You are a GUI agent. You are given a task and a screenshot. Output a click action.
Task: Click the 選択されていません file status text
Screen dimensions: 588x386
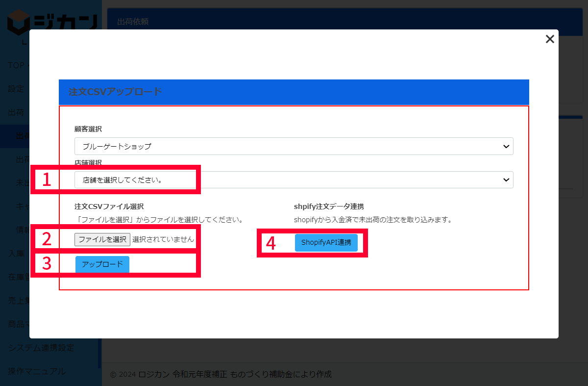pyautogui.click(x=163, y=239)
